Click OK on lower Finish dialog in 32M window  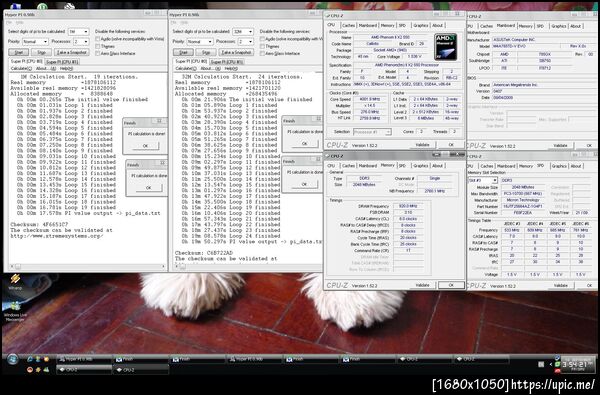click(304, 184)
